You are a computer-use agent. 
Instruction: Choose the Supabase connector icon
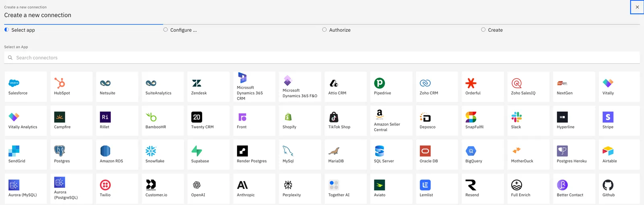point(197,151)
